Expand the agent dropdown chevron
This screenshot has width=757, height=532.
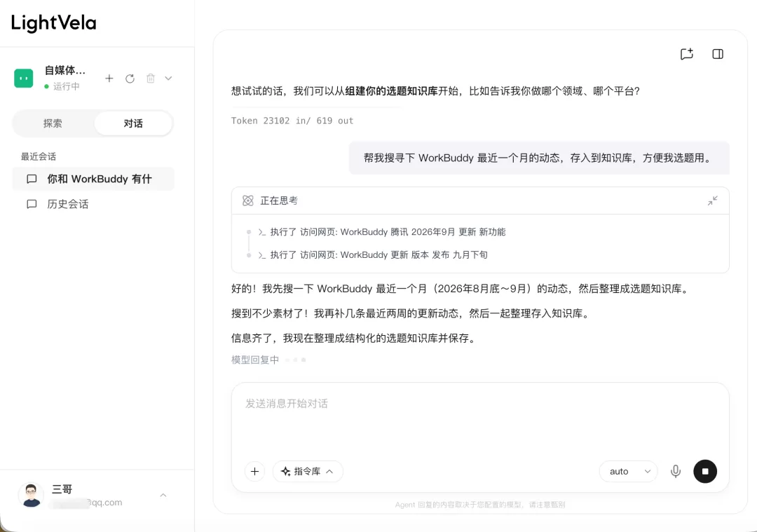click(x=168, y=79)
